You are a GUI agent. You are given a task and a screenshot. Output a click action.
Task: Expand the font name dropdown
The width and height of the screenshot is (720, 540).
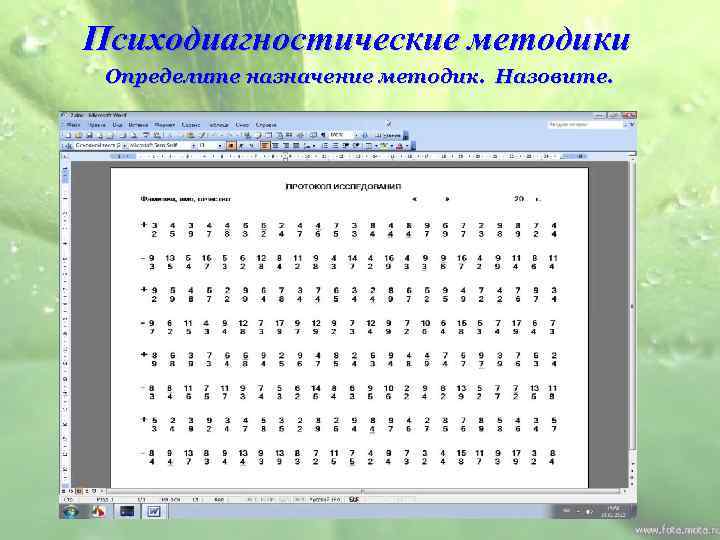pos(194,146)
